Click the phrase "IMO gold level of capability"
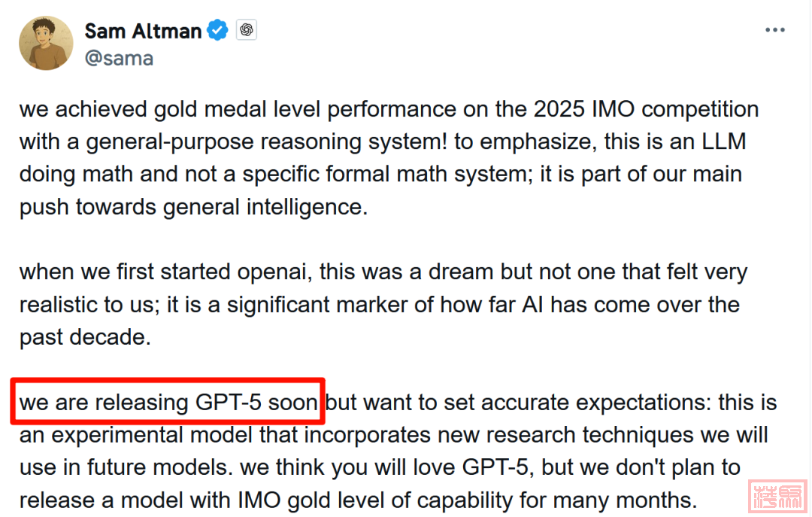 (375, 501)
